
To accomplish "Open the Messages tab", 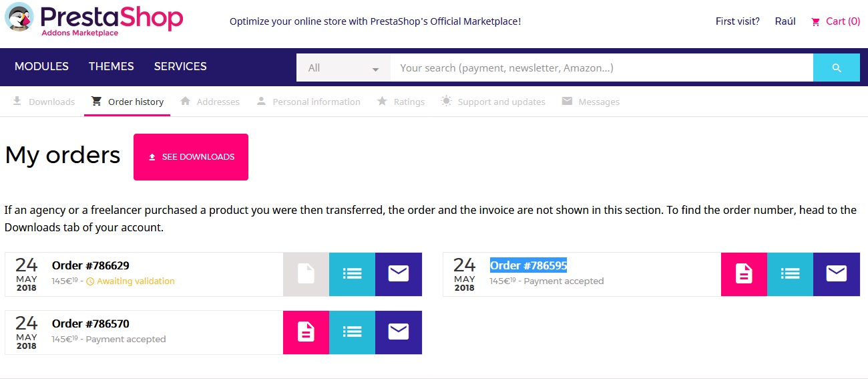I will coord(591,102).
